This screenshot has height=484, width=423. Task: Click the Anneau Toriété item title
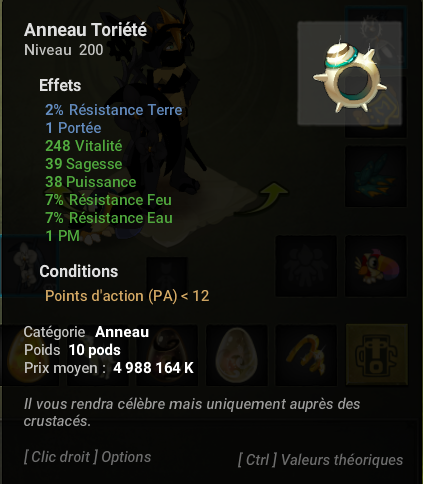pyautogui.click(x=85, y=30)
